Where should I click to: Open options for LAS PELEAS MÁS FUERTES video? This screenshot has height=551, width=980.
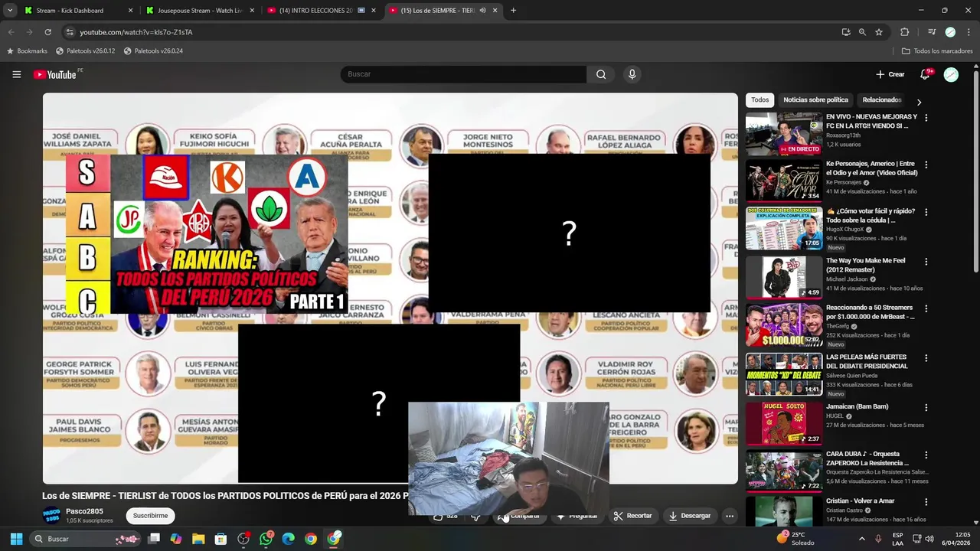click(926, 358)
